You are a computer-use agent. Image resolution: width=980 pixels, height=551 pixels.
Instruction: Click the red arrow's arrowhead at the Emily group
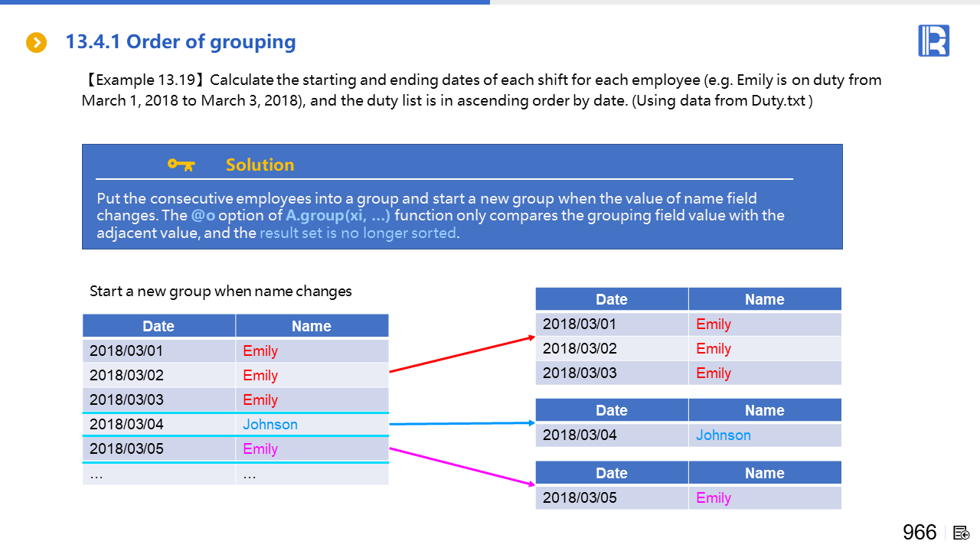click(x=530, y=337)
